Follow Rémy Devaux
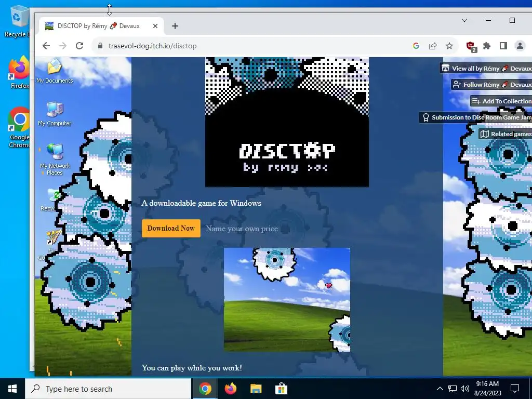 491,85
